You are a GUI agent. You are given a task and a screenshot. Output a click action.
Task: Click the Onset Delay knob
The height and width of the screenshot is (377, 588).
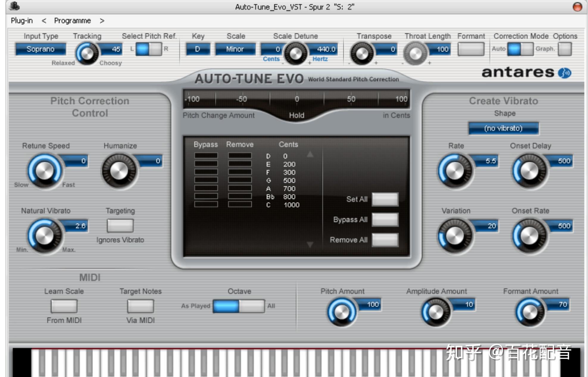(530, 171)
